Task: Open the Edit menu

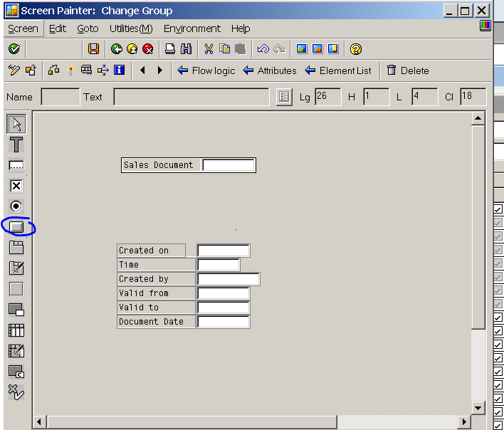Action: [58, 28]
